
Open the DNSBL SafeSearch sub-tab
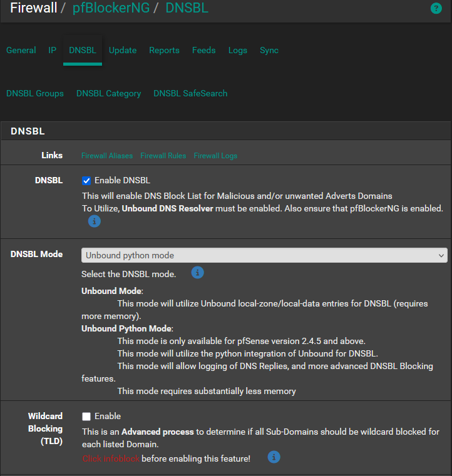[190, 94]
